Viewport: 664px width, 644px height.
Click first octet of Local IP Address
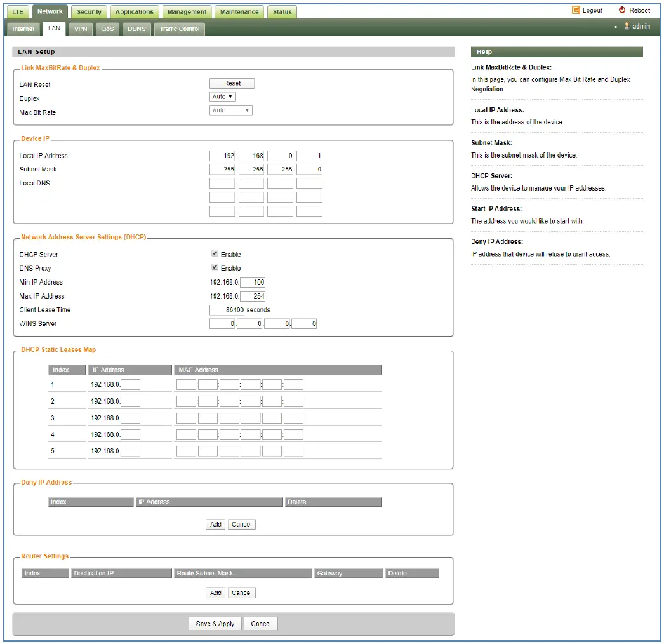point(222,156)
